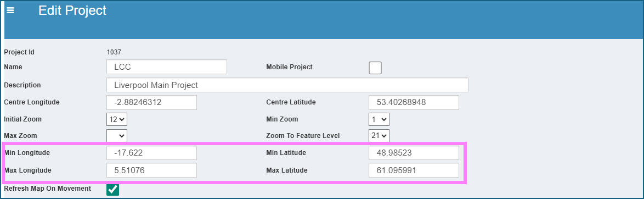Click the Max Latitude field 61.095991

pos(414,170)
